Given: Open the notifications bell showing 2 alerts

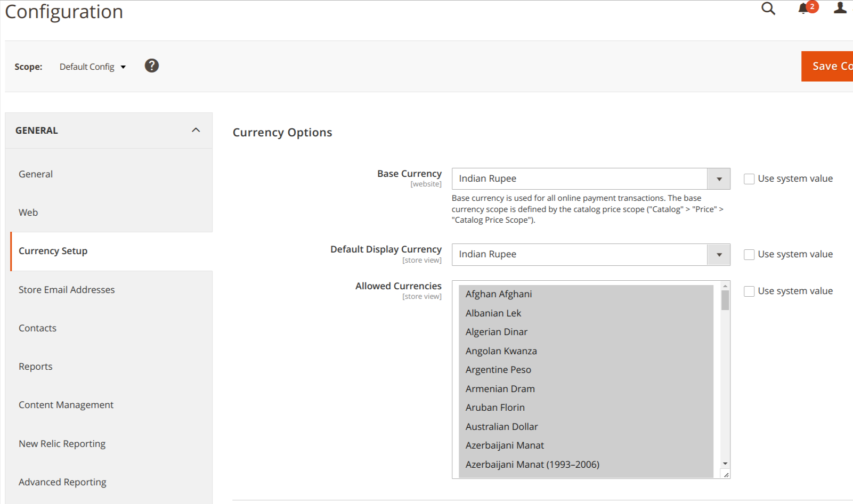Looking at the screenshot, I should click(803, 9).
